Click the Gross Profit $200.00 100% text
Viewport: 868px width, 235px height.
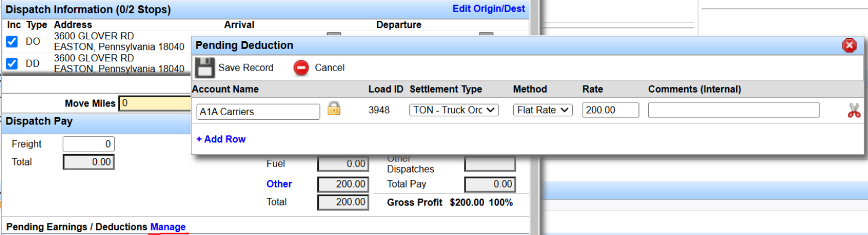pos(450,203)
